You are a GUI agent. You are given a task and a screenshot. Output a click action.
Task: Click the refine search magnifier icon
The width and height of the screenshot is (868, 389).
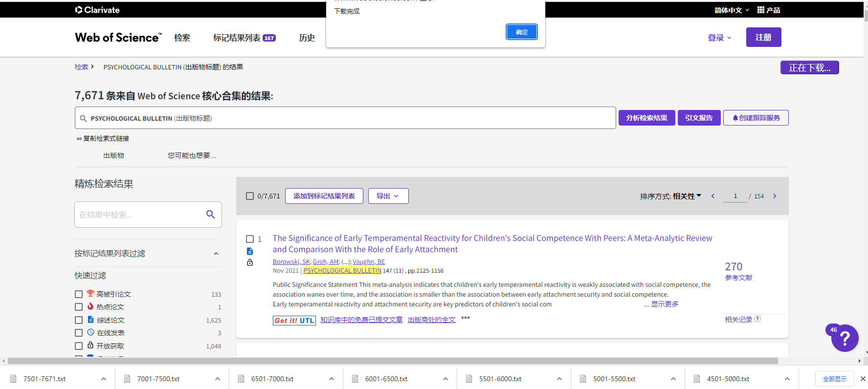pos(210,215)
